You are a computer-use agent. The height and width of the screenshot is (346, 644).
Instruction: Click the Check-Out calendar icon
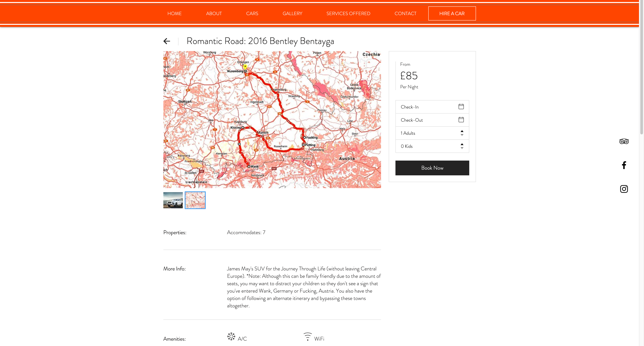point(461,120)
